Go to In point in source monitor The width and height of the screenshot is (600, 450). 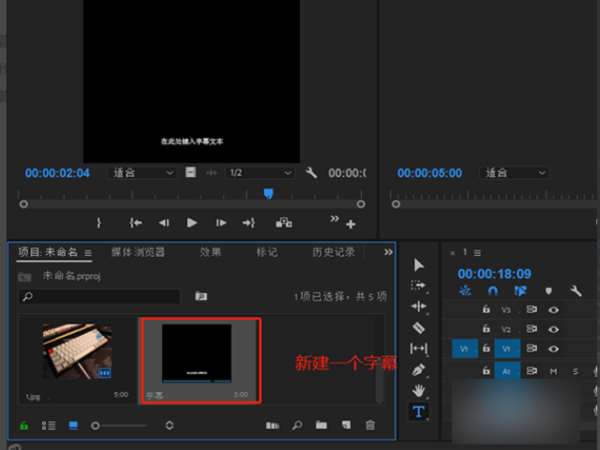click(135, 223)
